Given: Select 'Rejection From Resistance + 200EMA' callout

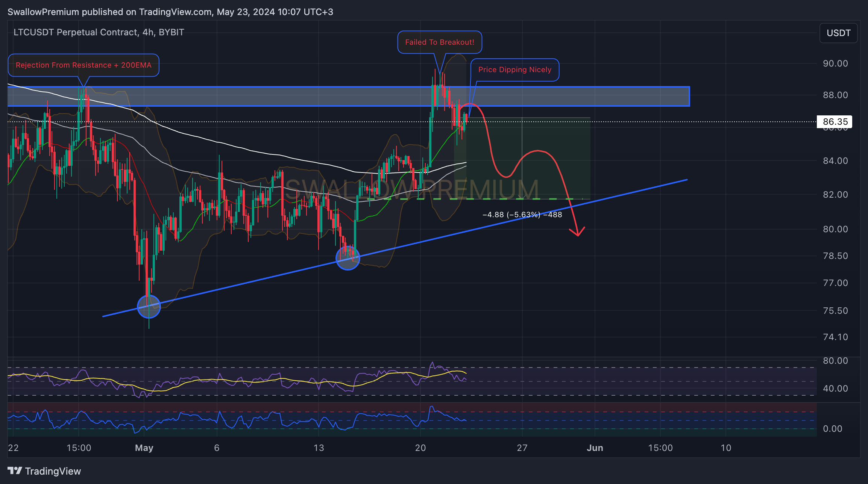Looking at the screenshot, I should tap(83, 65).
